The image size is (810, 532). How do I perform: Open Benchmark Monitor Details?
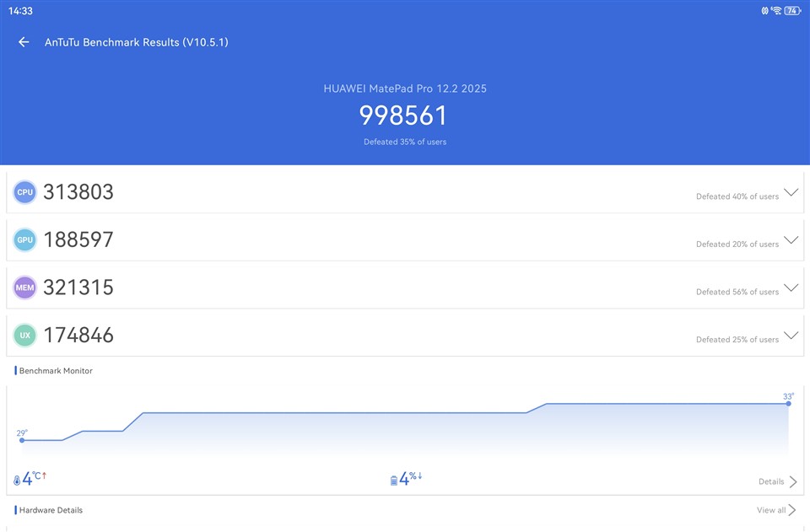point(777,482)
